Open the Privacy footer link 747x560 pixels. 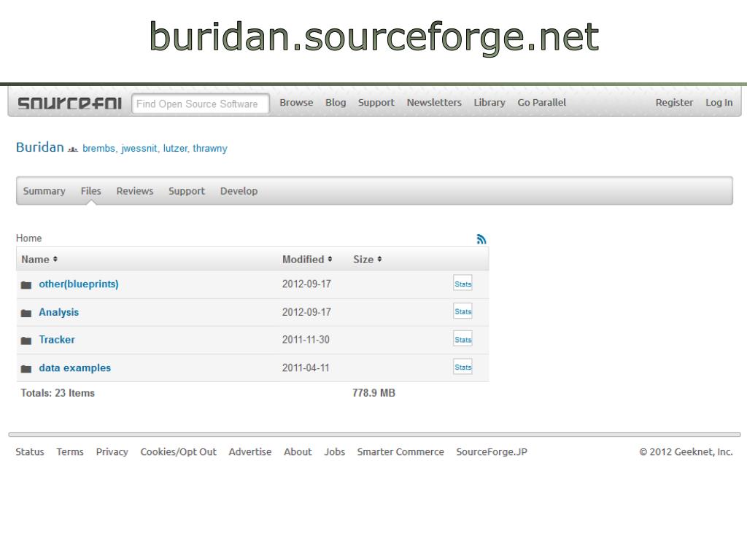click(x=112, y=451)
